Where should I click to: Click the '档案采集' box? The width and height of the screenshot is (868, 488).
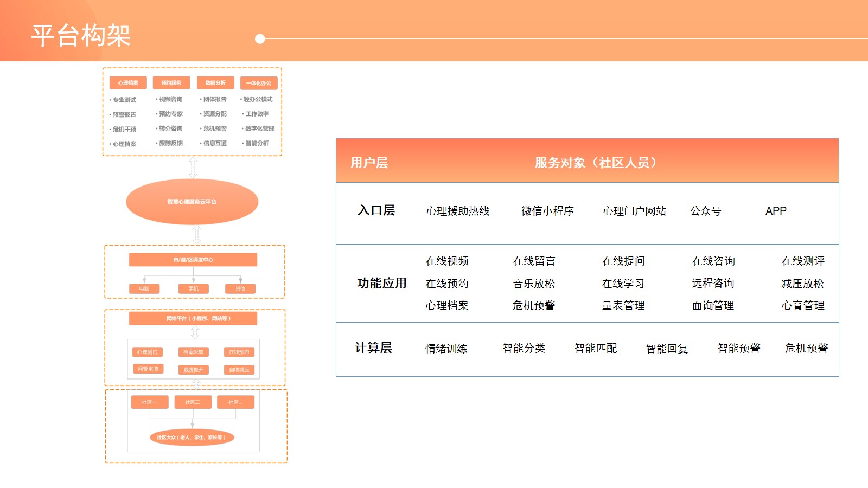(193, 352)
